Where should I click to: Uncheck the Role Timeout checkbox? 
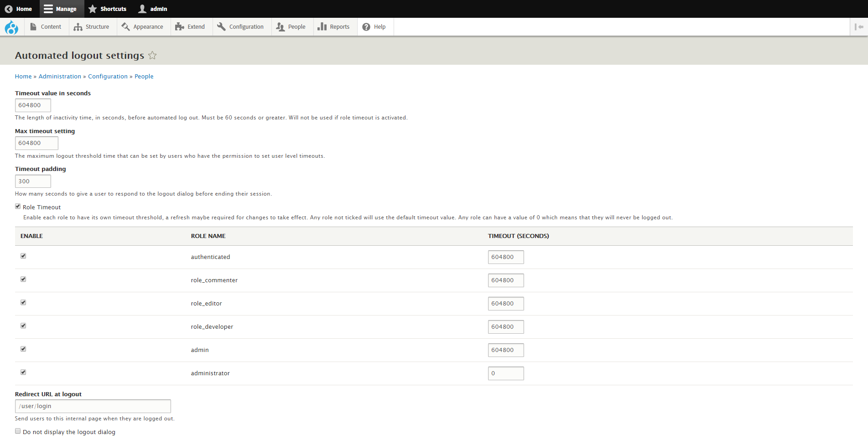pos(18,207)
